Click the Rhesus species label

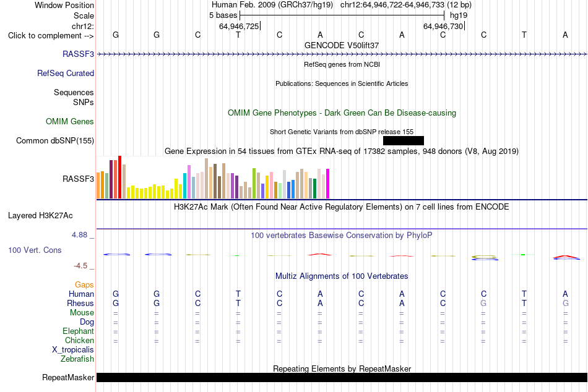(80, 303)
